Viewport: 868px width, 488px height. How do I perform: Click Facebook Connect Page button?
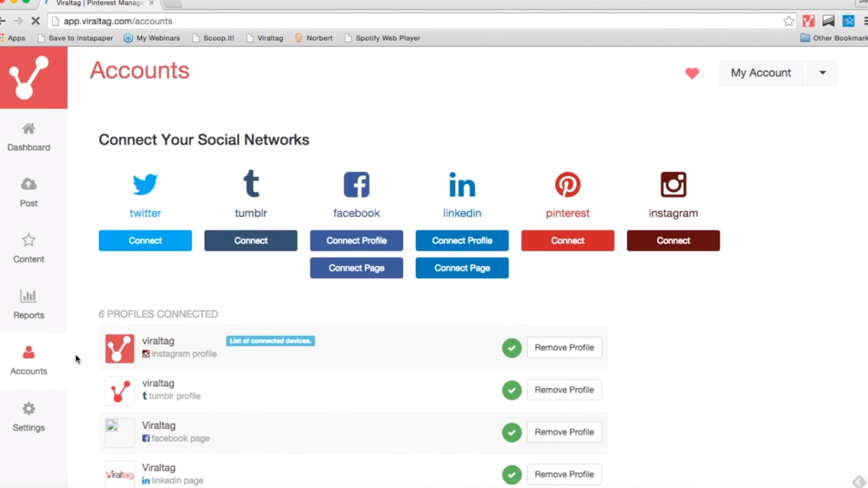[356, 268]
